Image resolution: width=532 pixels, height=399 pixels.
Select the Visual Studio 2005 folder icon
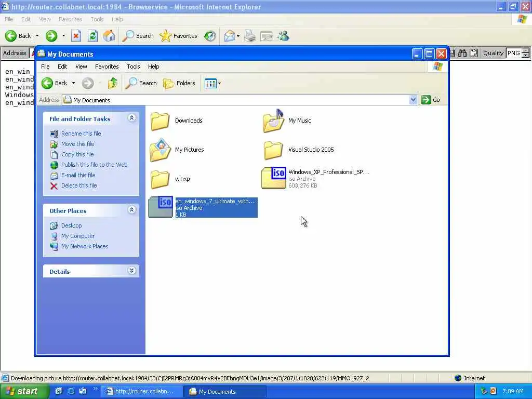pyautogui.click(x=273, y=150)
